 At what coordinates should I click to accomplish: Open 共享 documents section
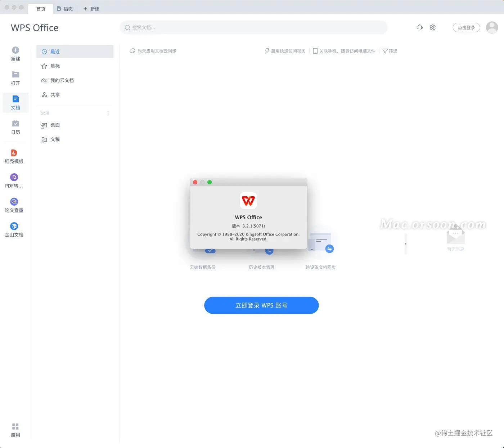75,95
